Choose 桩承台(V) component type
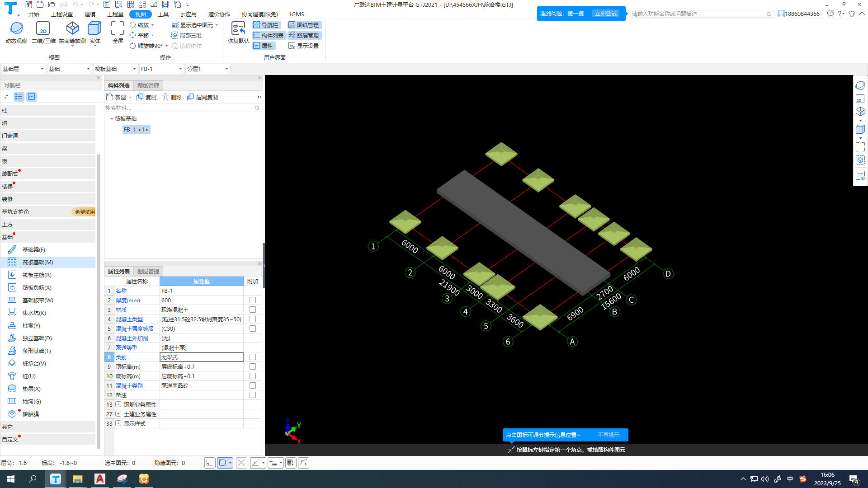The image size is (868, 488). click(34, 363)
